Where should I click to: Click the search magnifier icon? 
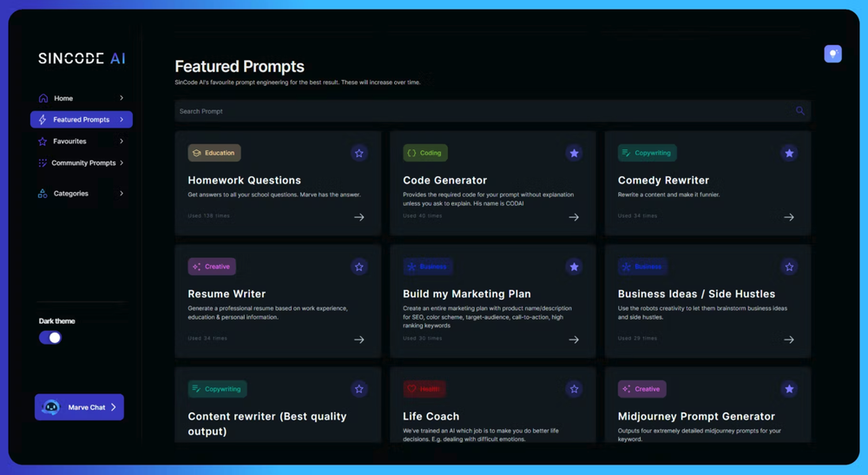[x=800, y=111]
